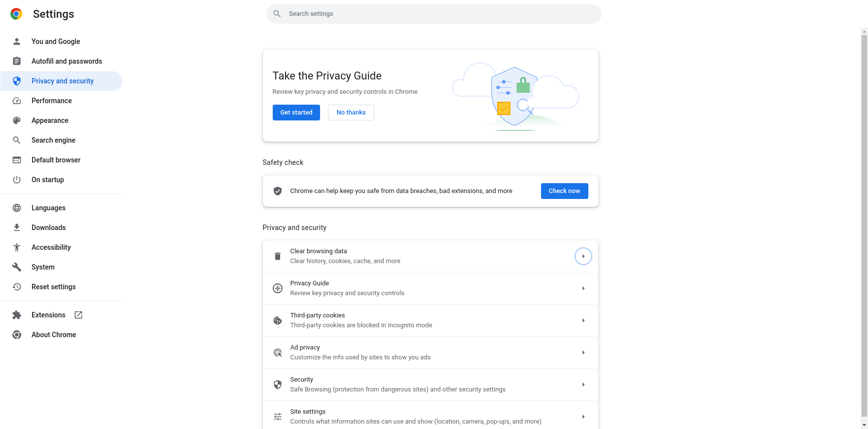Open Languages settings

pyautogui.click(x=61, y=208)
